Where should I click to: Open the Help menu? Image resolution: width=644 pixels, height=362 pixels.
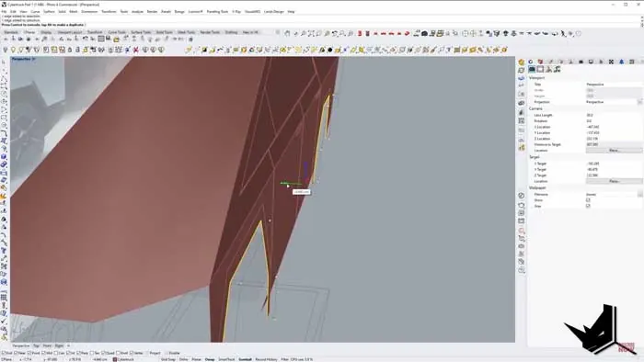(291, 11)
